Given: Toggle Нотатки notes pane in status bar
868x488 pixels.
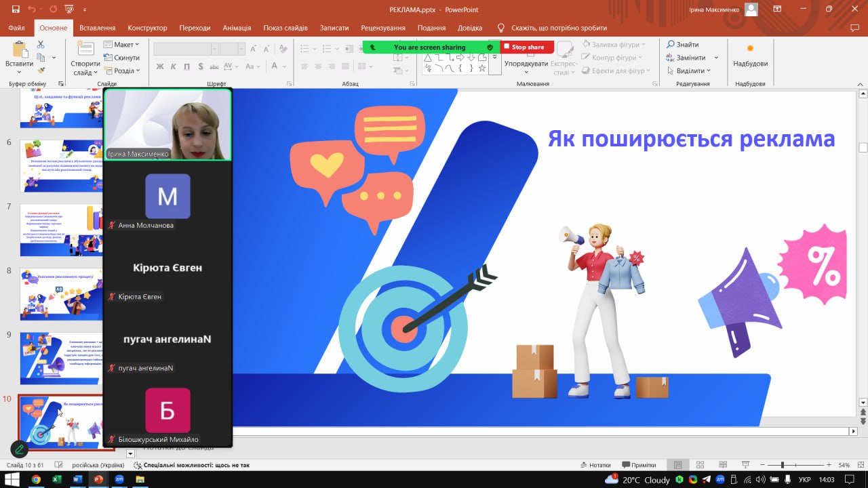Looking at the screenshot, I should (x=595, y=465).
